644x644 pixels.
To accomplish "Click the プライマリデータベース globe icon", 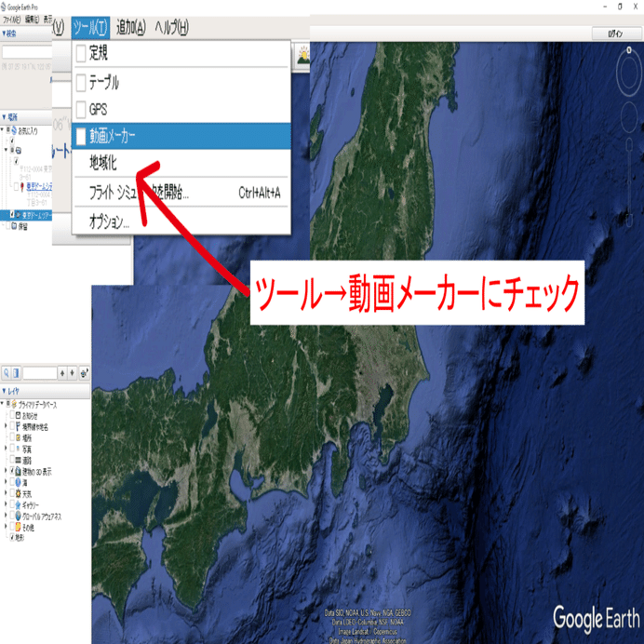I will tap(14, 404).
